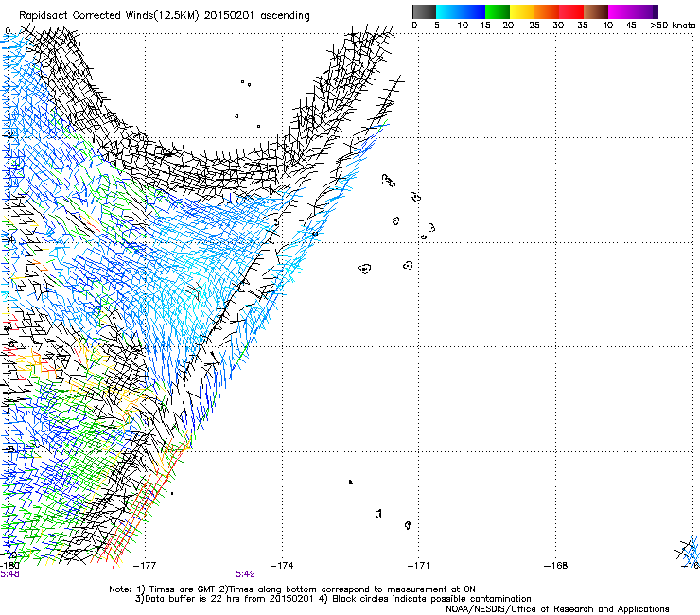
Task: Click the '10' legend scale label
Action: pyautogui.click(x=463, y=26)
